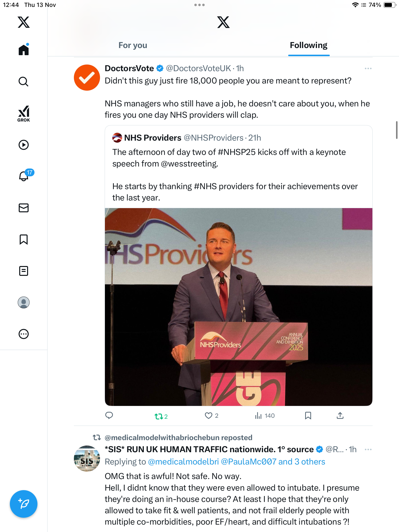399x532 pixels.
Task: Open more options on DoctorsVote post
Action: pos(368,68)
